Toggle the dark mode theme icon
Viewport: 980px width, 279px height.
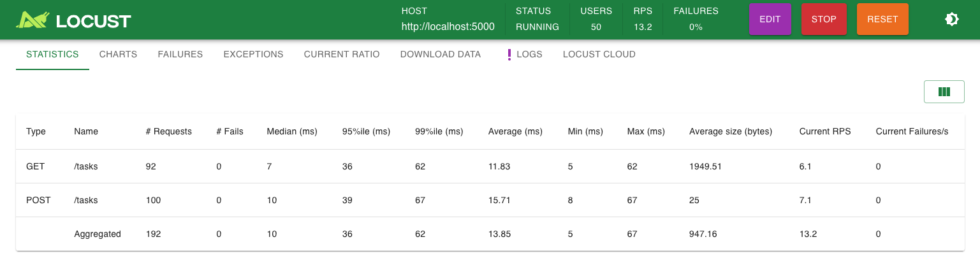(951, 19)
